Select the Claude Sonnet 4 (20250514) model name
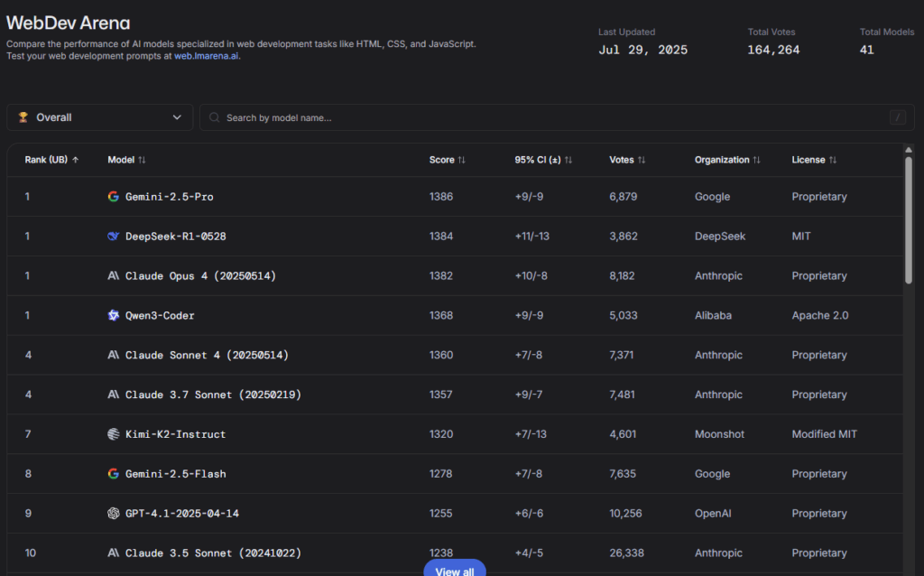The image size is (924, 576). [x=207, y=355]
